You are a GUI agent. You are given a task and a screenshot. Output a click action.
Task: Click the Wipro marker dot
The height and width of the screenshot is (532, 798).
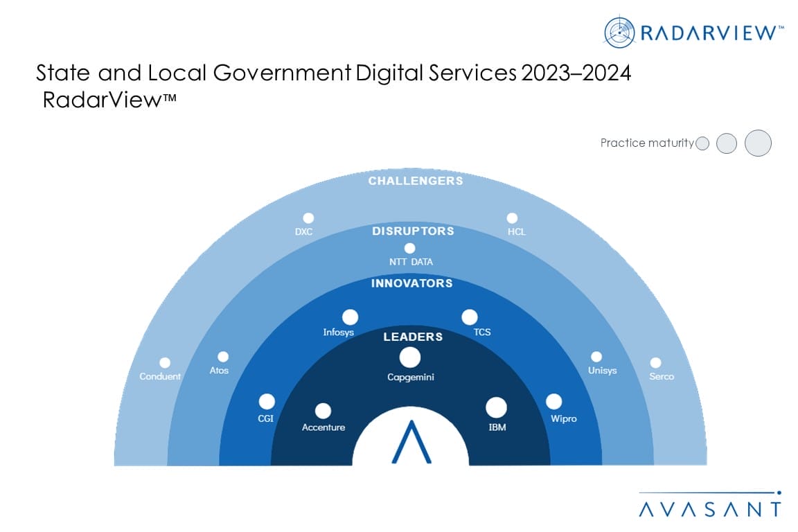click(553, 401)
